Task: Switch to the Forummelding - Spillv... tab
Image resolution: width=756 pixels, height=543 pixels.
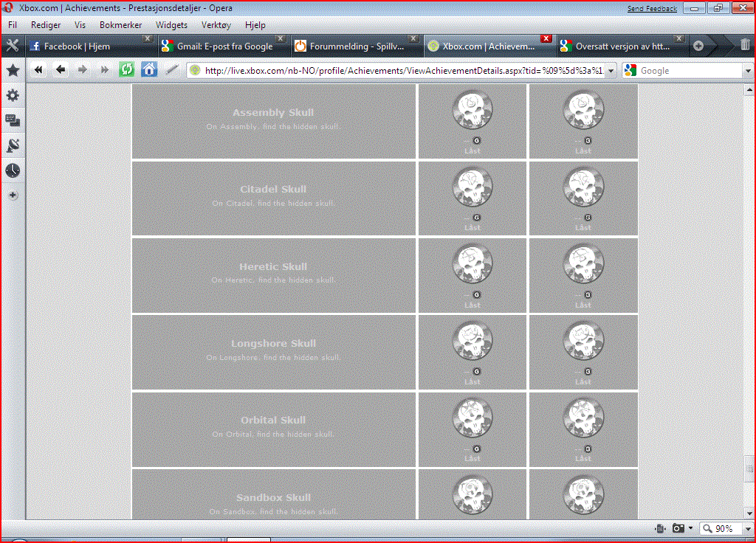Action: [x=355, y=46]
